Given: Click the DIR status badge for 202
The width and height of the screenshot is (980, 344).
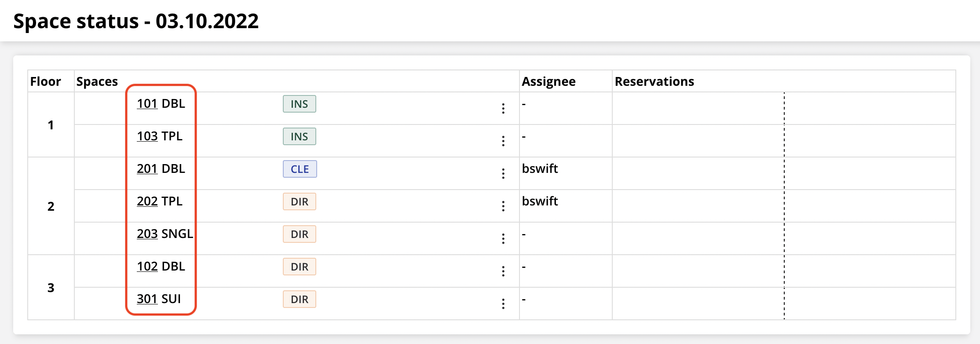Looking at the screenshot, I should point(299,202).
